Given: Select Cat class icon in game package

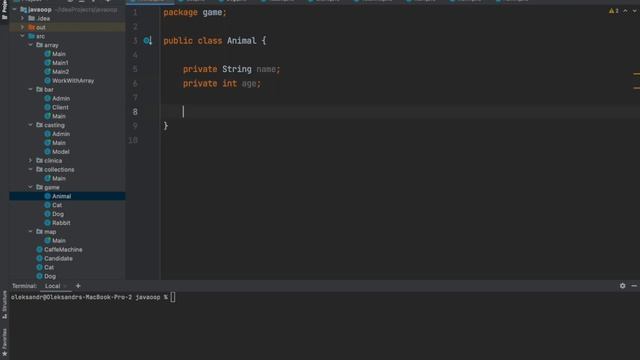Looking at the screenshot, I should pyautogui.click(x=47, y=205).
